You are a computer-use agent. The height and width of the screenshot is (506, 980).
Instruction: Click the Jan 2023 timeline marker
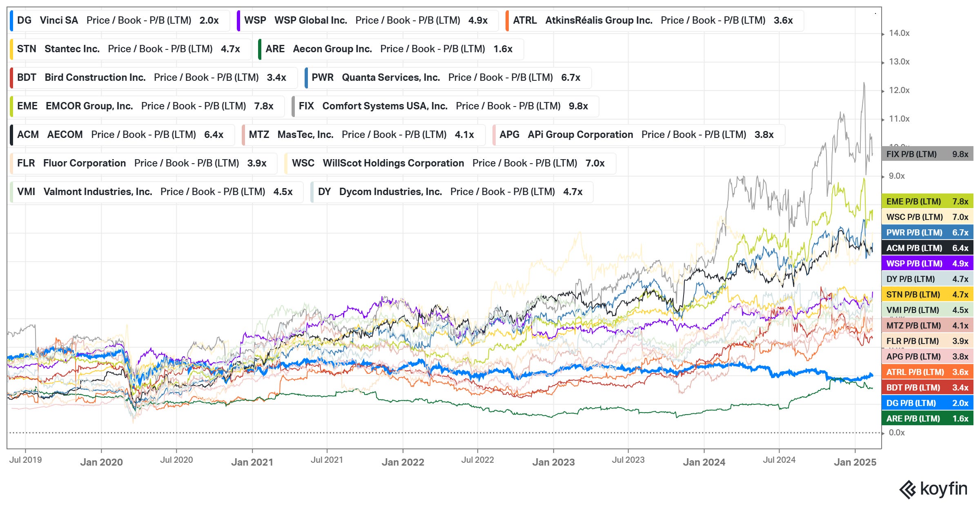[553, 462]
